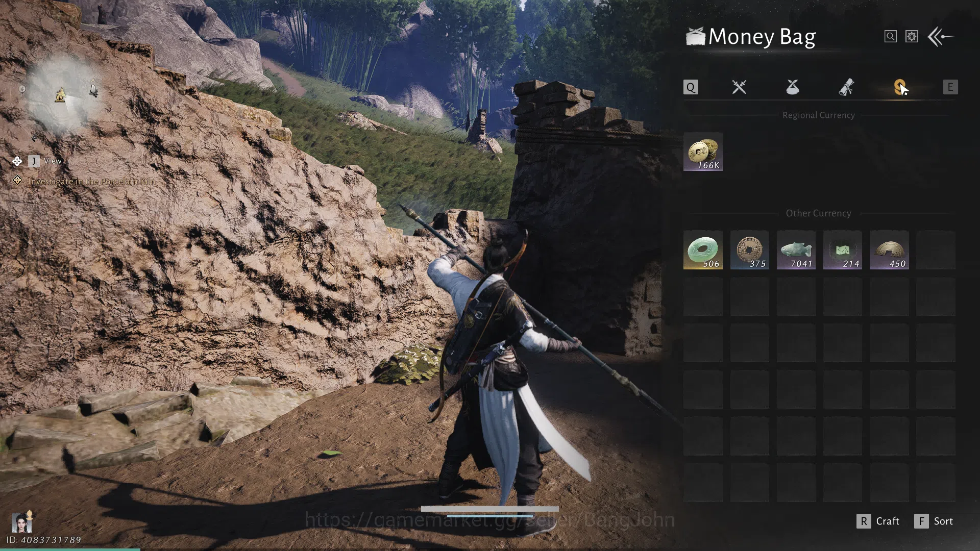Select the jade fish currency showing 7041
This screenshot has height=551, width=980.
[796, 250]
